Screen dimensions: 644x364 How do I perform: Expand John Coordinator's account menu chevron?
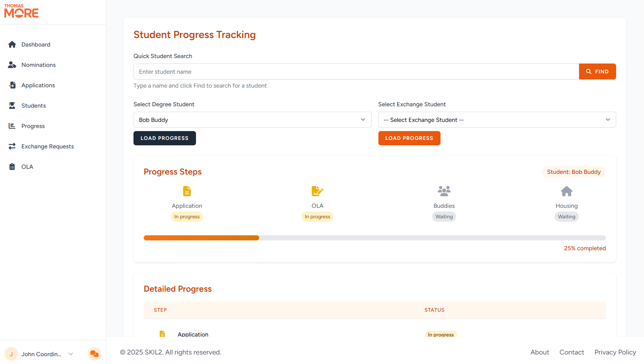(70, 354)
